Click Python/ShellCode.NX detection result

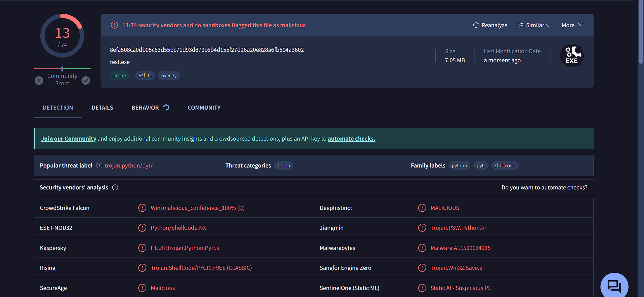[178, 228]
